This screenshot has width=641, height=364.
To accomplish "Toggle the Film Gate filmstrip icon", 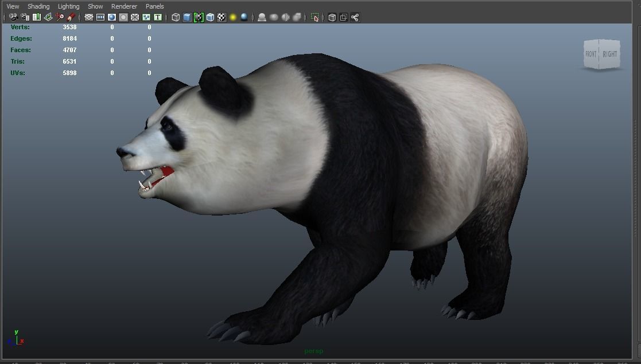I will 100,17.
